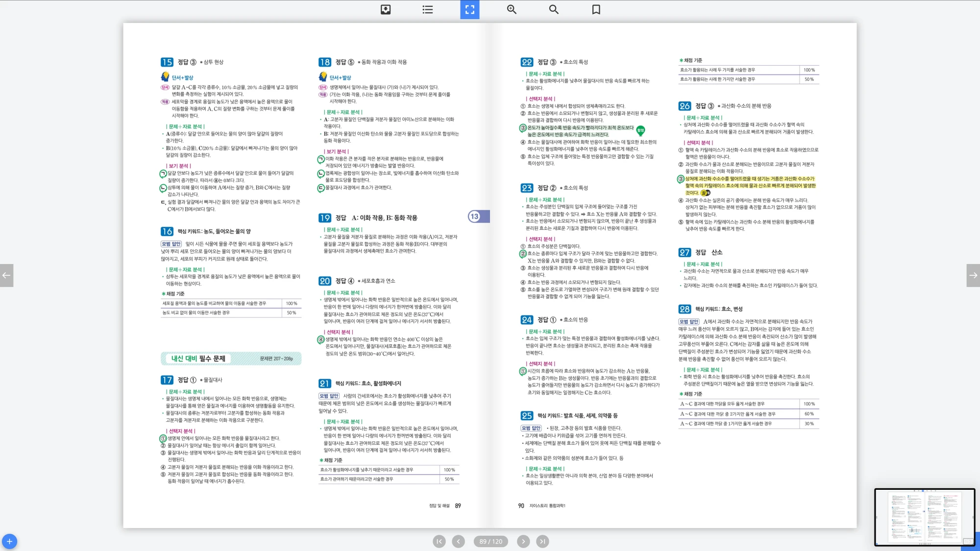Click the yellow highlighted text in answer 26
The width and height of the screenshot is (980, 551).
pos(750,186)
